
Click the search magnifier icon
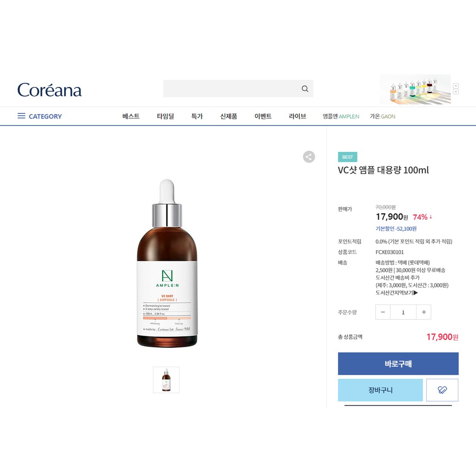(x=305, y=89)
